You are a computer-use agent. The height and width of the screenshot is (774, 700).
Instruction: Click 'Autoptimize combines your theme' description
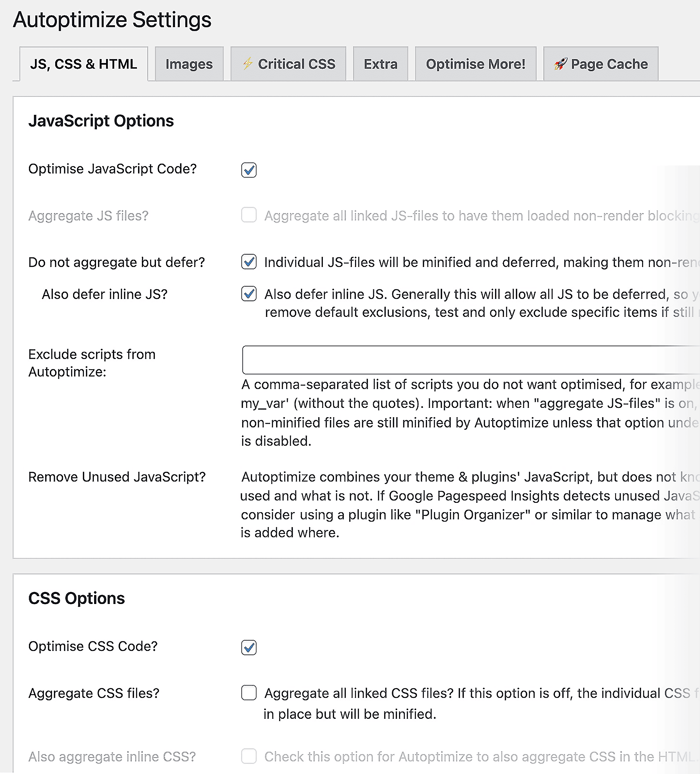pyautogui.click(x=470, y=505)
